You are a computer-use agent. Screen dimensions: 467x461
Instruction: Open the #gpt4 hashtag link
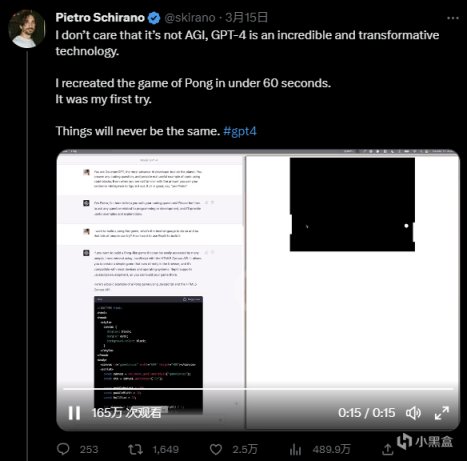(240, 131)
